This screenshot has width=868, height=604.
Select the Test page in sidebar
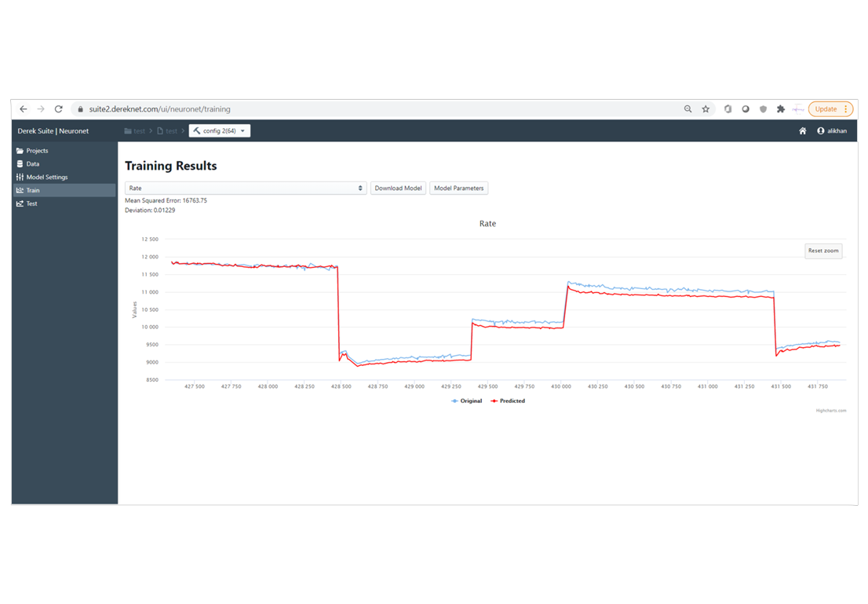coord(32,204)
